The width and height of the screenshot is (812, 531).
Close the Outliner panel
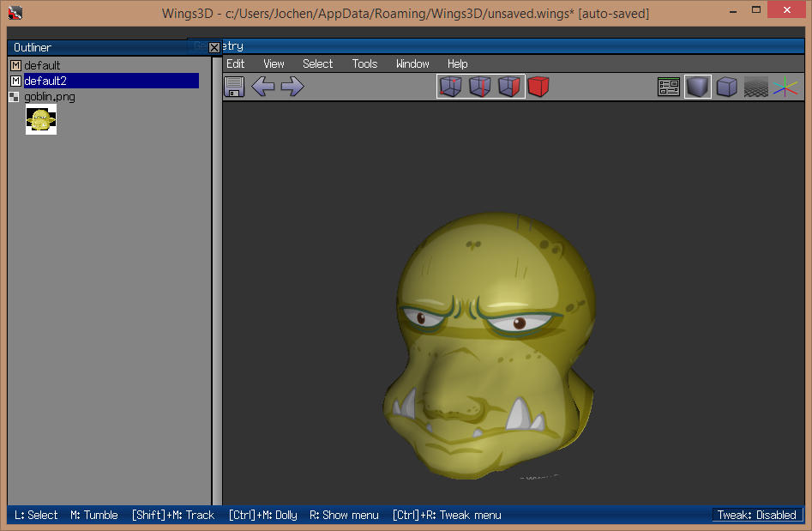pyautogui.click(x=214, y=48)
